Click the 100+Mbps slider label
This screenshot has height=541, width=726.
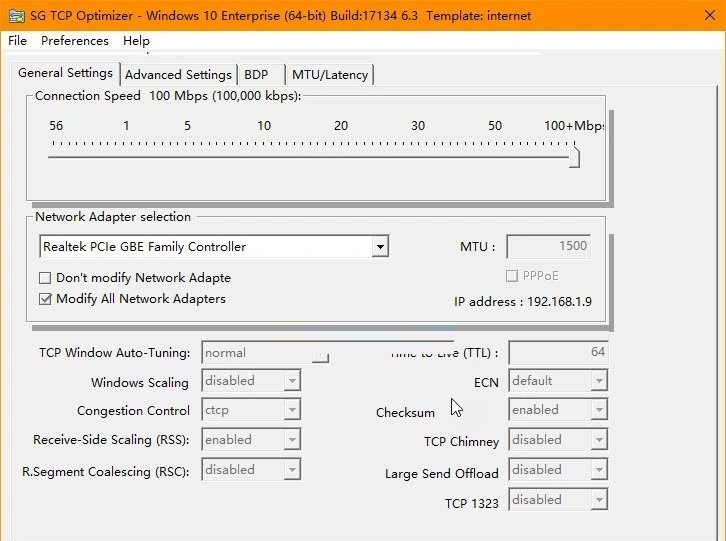click(574, 126)
